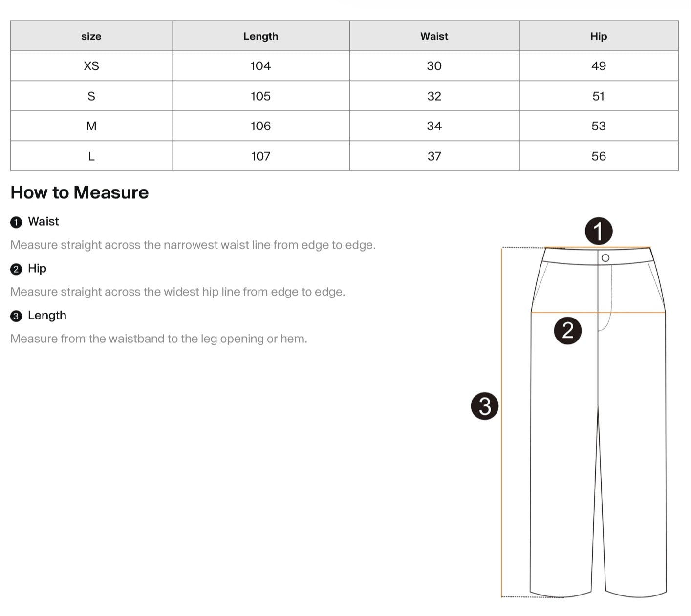Click the 34 waist value for size M

(x=434, y=126)
